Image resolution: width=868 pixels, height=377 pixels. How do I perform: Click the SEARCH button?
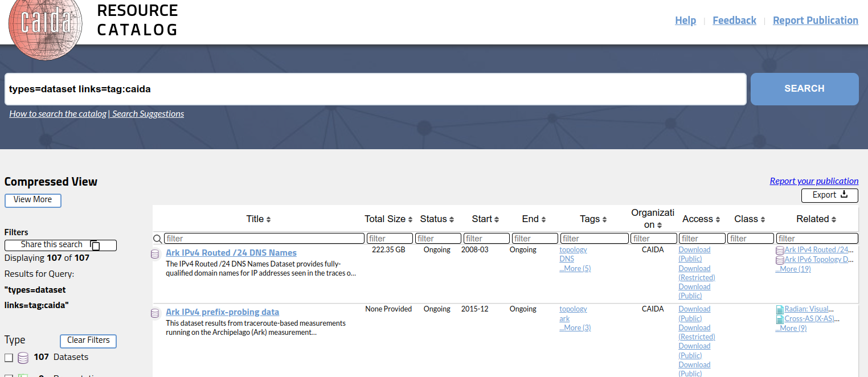click(x=804, y=89)
